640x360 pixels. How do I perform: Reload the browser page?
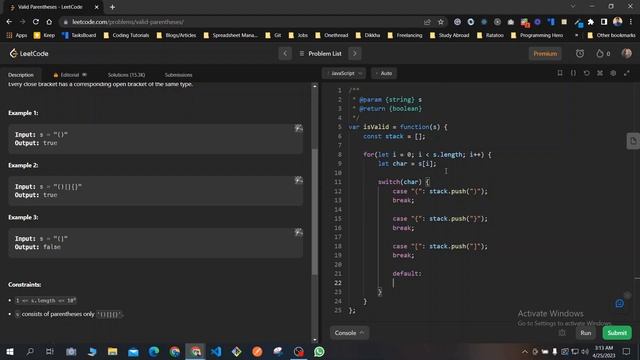(36, 22)
